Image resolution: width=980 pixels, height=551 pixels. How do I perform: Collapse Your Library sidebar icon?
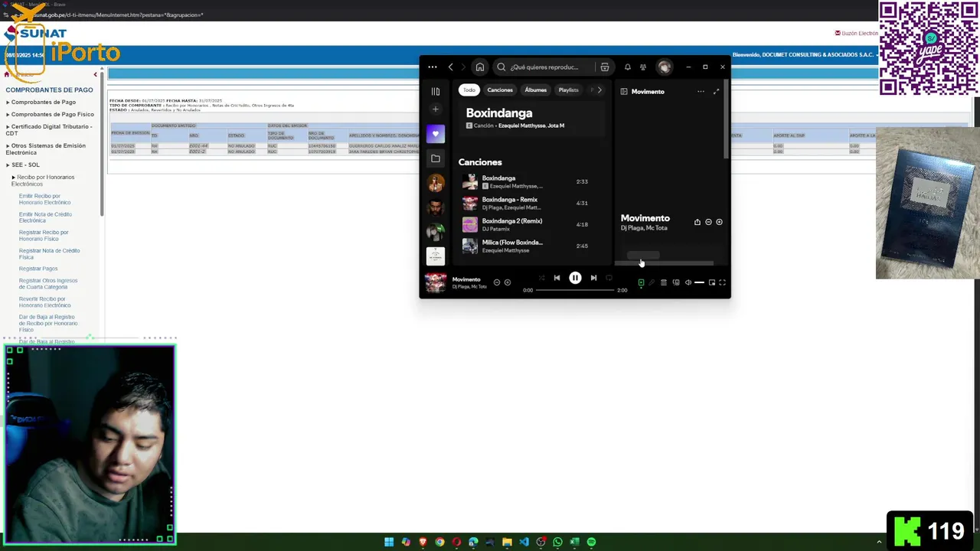click(436, 91)
